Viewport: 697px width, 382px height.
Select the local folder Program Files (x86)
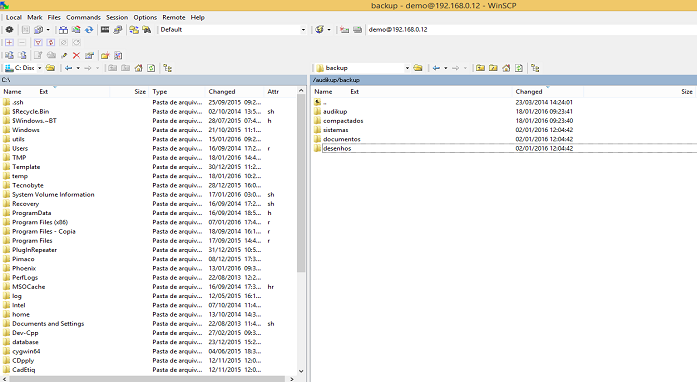click(x=40, y=222)
